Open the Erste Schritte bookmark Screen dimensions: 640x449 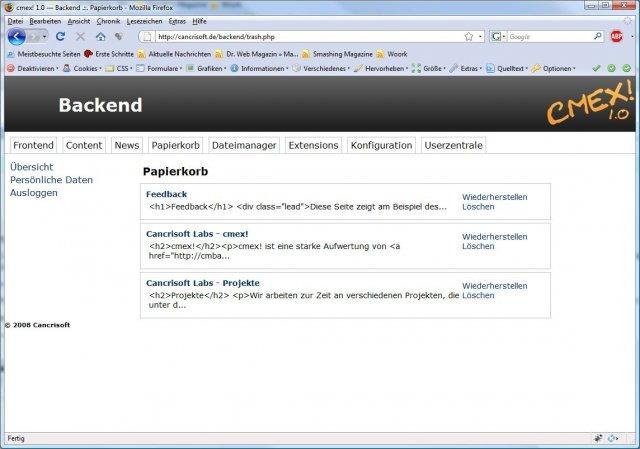coord(109,54)
